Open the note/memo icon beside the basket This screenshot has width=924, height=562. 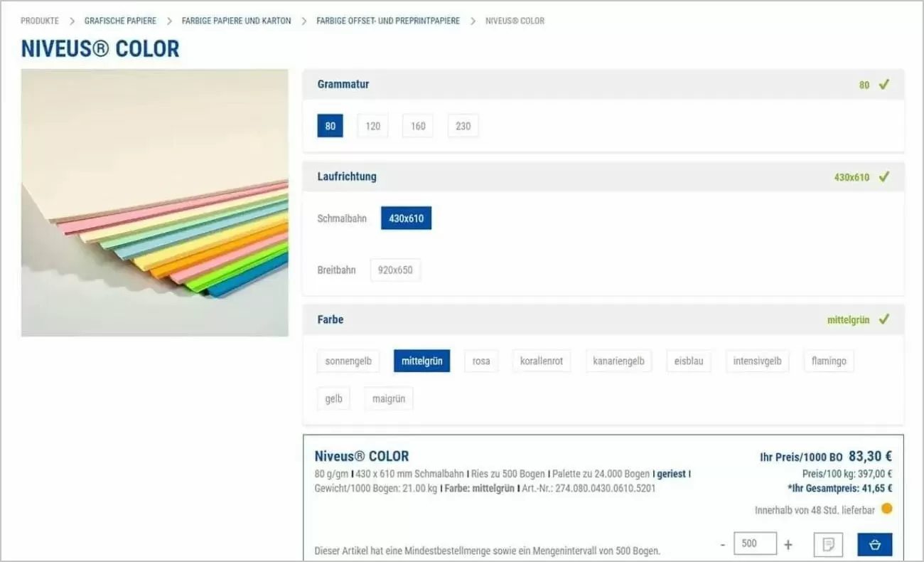coord(827,544)
